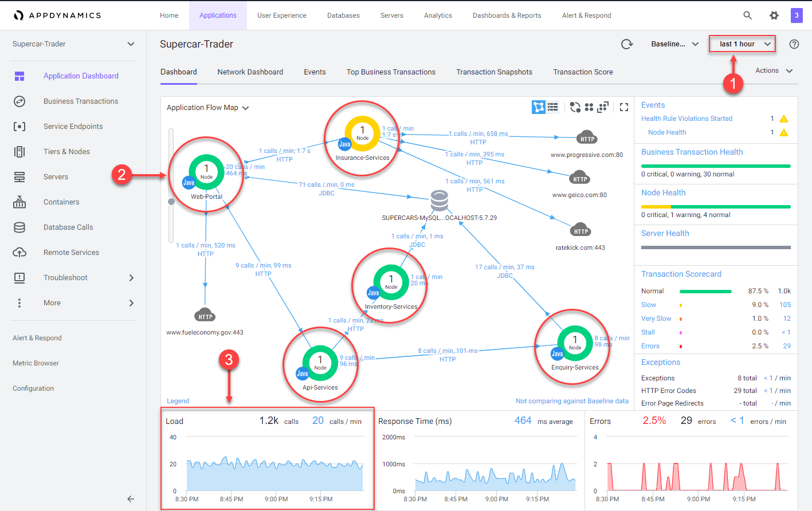812x511 pixels.
Task: Select the Enquiry-Services node circle
Action: pyautogui.click(x=575, y=343)
